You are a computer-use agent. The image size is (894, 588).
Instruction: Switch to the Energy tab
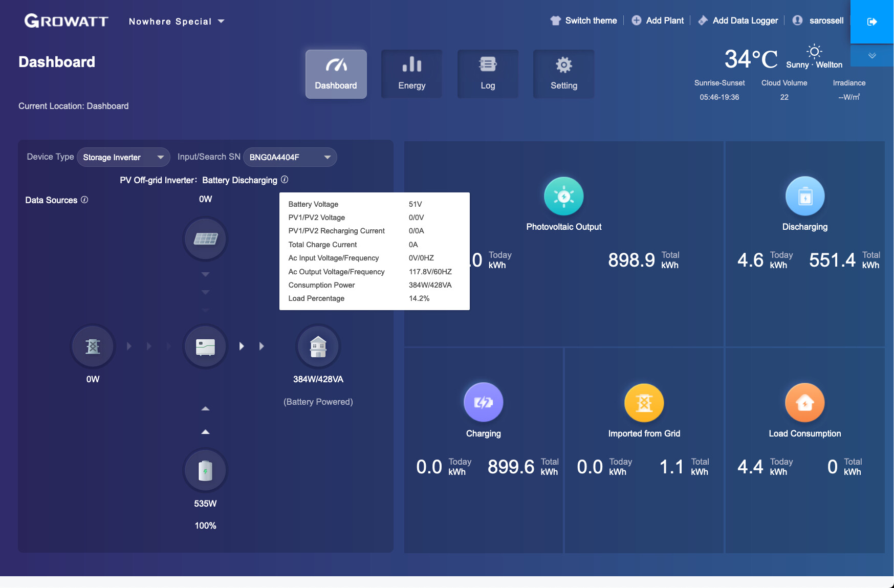pyautogui.click(x=411, y=74)
